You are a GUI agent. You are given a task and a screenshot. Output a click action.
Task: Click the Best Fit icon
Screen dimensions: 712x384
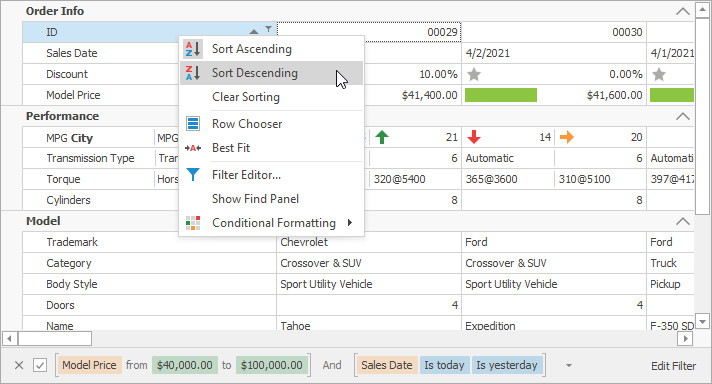193,148
